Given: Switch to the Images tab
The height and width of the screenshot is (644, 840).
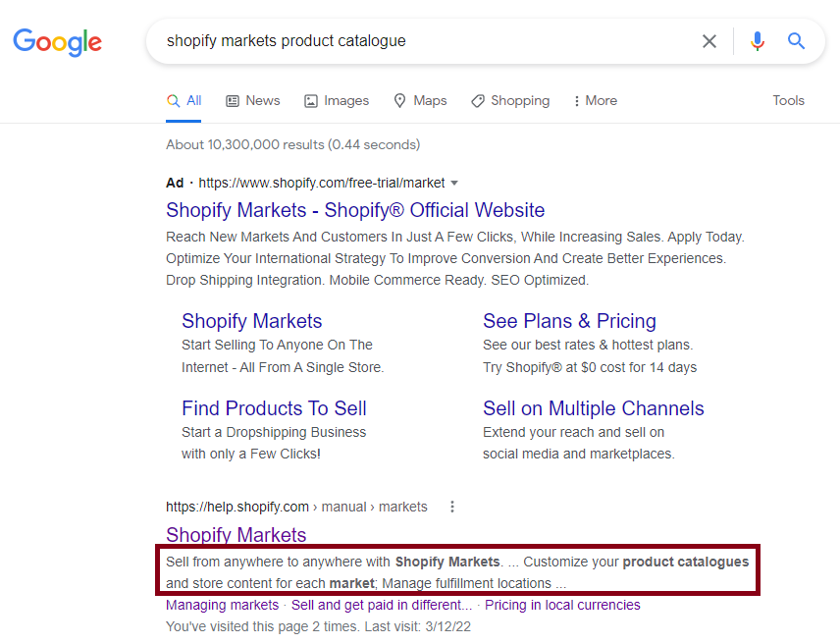Looking at the screenshot, I should (337, 100).
